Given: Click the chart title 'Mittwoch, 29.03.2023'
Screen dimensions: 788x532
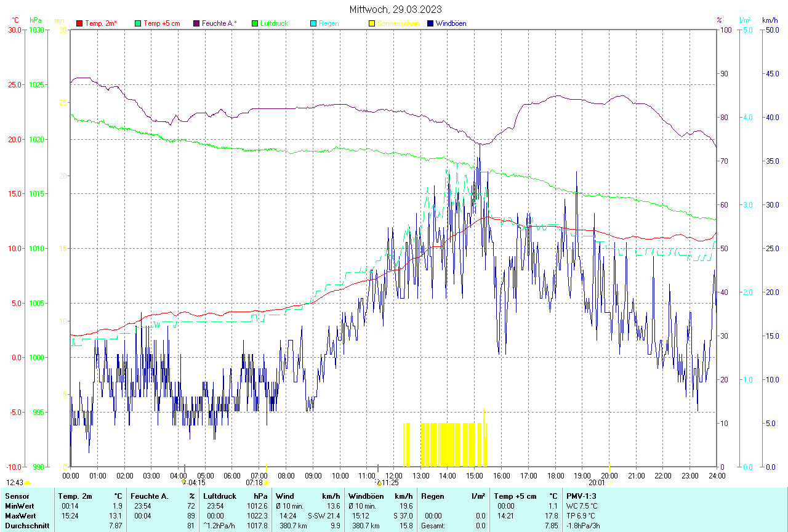Looking at the screenshot, I should (x=395, y=9).
